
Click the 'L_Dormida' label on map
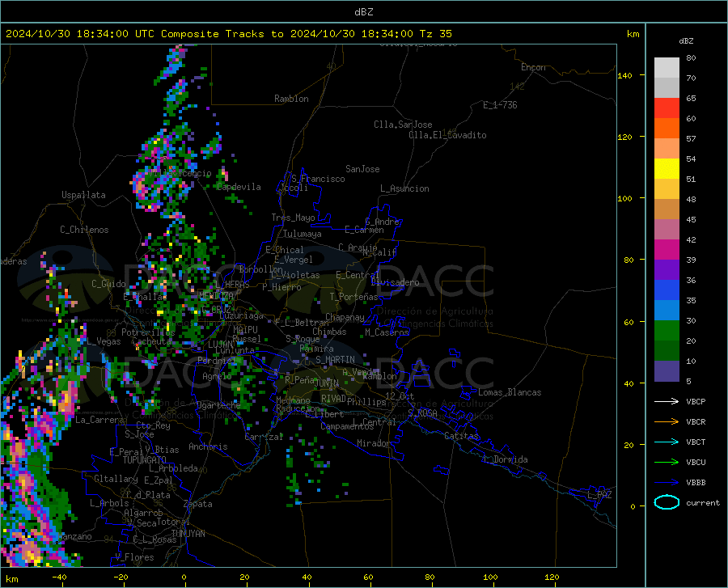coord(506,459)
